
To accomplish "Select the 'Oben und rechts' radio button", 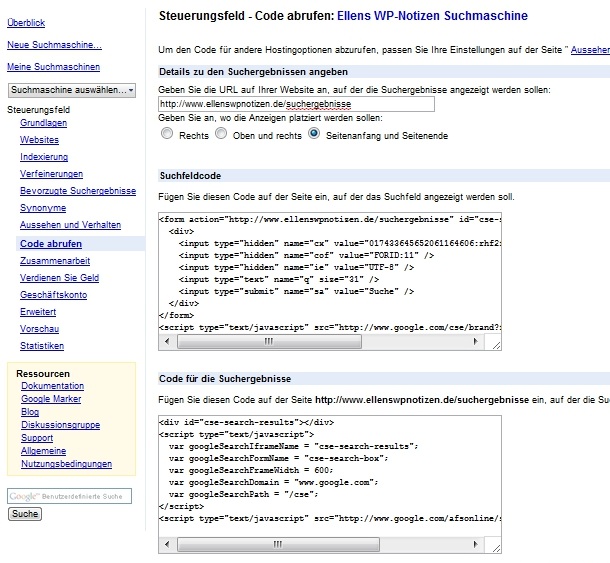I will click(221, 133).
